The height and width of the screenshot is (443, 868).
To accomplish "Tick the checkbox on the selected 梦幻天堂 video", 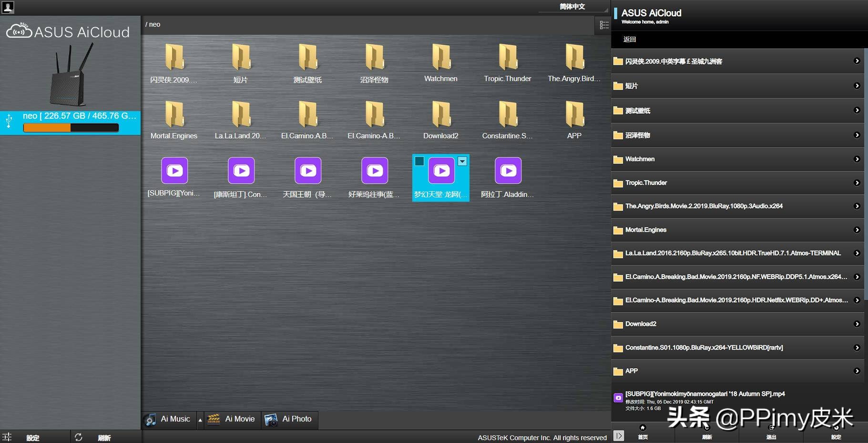I will coord(419,161).
